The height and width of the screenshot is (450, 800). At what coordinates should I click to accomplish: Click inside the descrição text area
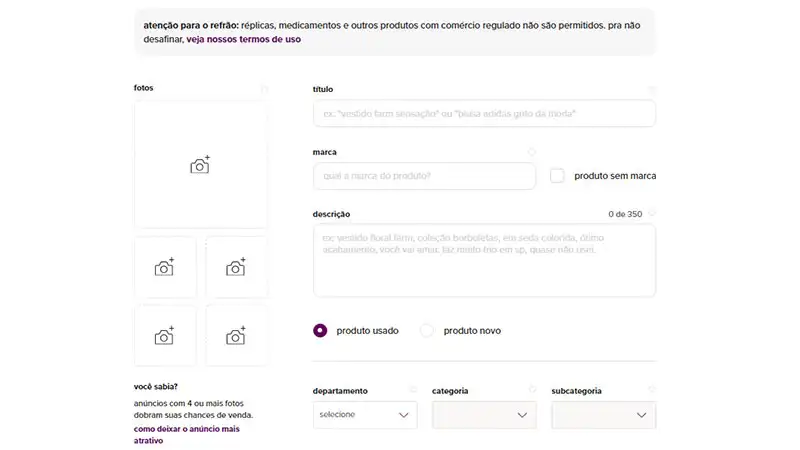pos(484,260)
